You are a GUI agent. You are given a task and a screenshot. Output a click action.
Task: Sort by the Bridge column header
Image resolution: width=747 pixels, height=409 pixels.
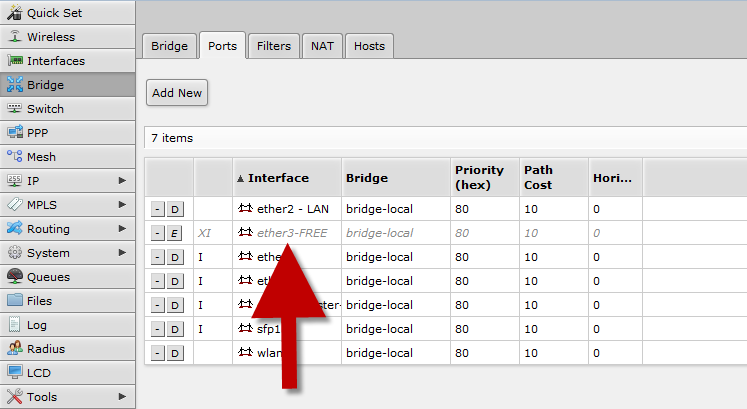[x=395, y=178]
